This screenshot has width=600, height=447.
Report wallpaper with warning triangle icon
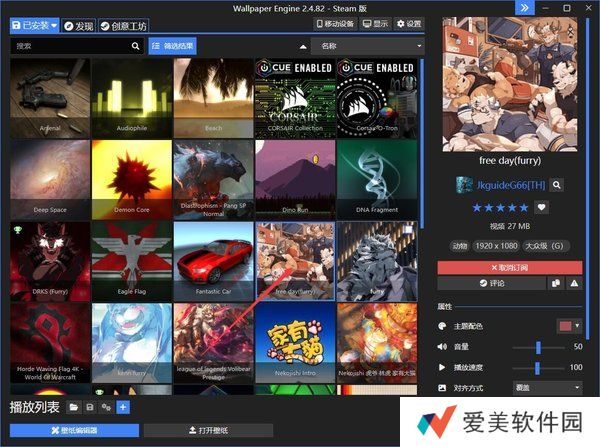[x=574, y=283]
